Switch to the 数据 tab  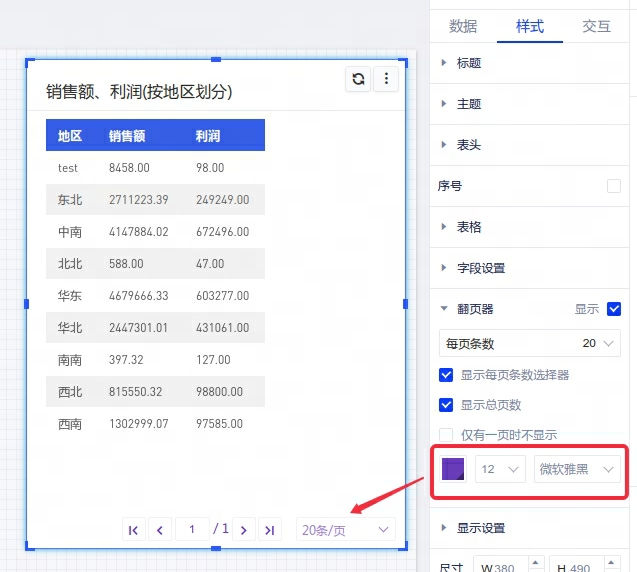(x=463, y=27)
